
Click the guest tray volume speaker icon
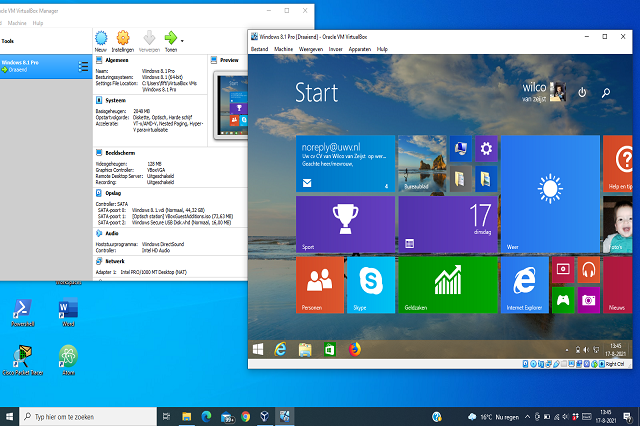(587, 350)
